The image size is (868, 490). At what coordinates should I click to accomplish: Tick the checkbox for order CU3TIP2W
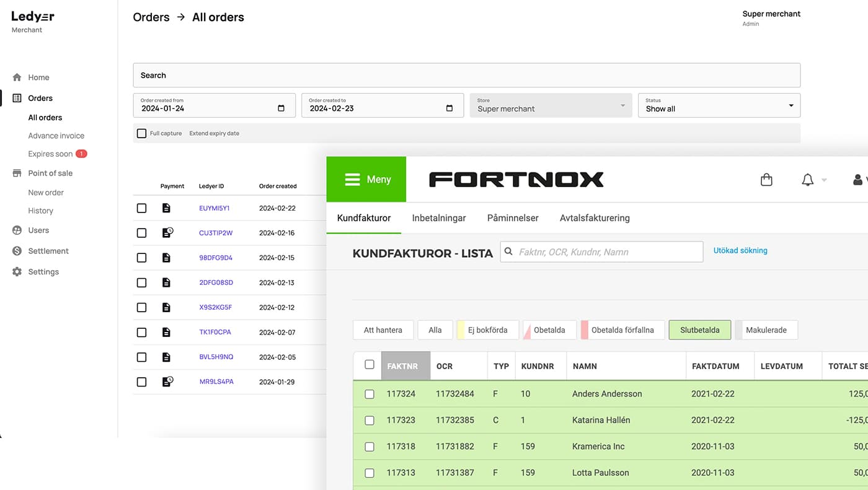[x=142, y=233]
